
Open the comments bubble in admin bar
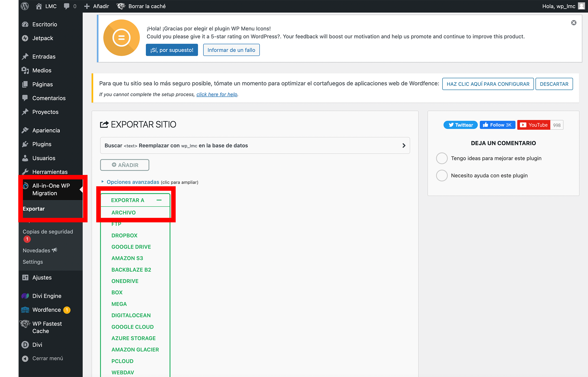(x=67, y=6)
